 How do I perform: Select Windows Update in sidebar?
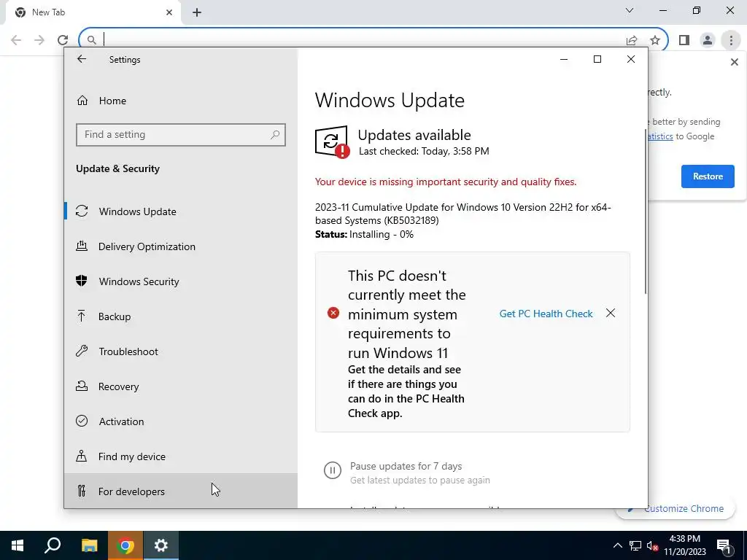(x=181, y=211)
